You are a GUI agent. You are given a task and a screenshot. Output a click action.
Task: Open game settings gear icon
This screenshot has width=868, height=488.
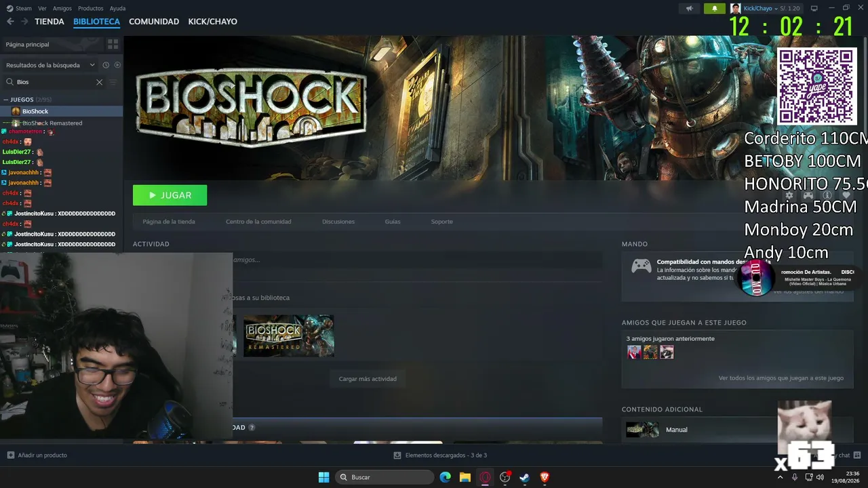[x=789, y=195]
